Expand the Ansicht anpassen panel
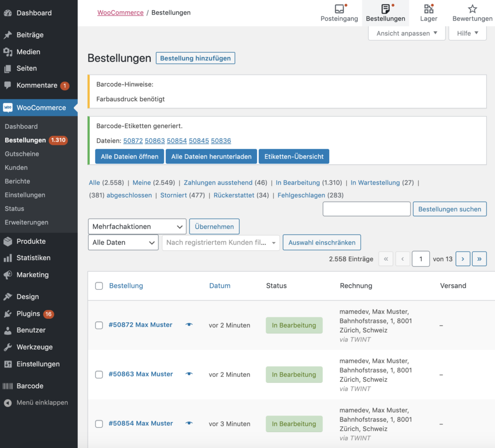This screenshot has width=495, height=448. click(x=407, y=33)
